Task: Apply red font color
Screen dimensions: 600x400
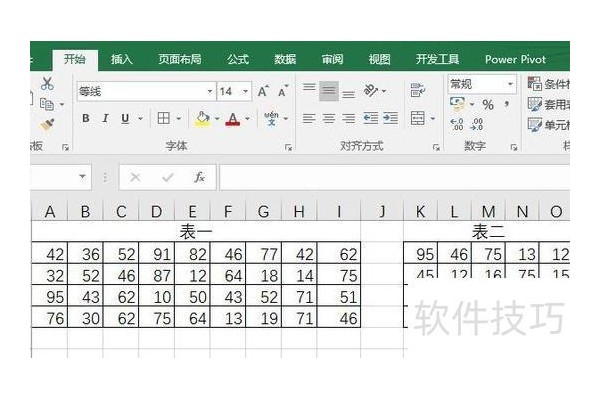Action: [233, 119]
